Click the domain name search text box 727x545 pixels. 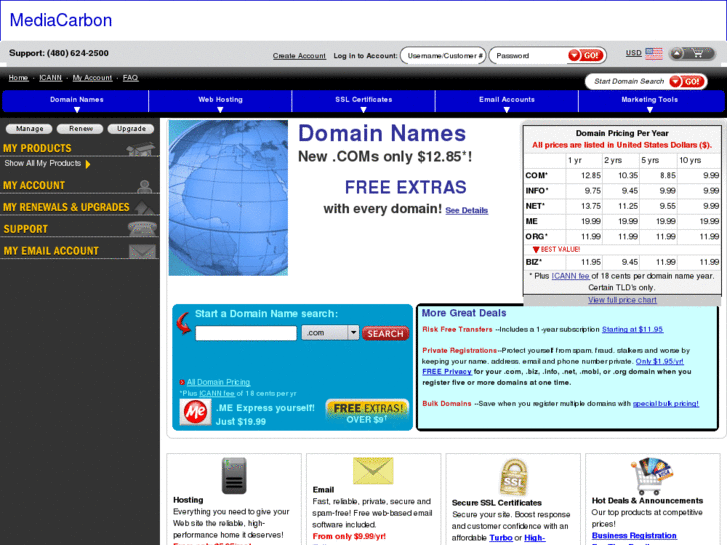pyautogui.click(x=245, y=333)
